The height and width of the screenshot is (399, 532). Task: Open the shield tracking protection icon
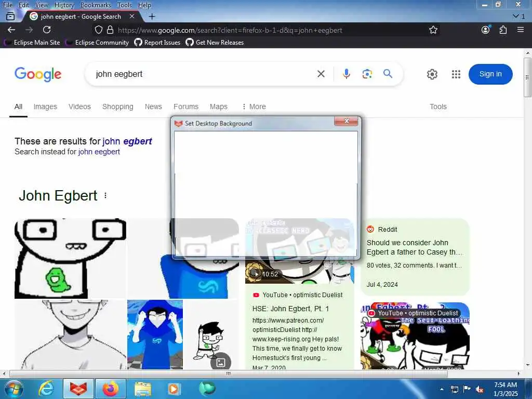(98, 30)
